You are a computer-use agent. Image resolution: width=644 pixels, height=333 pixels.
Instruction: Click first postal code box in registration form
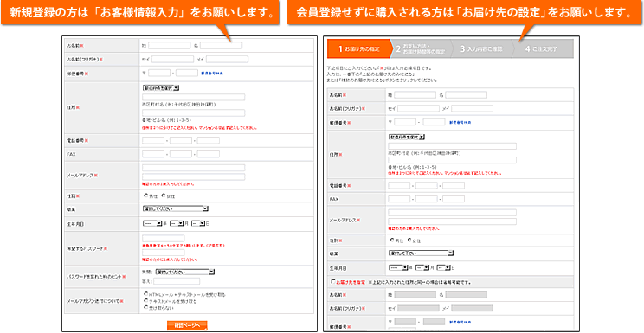click(x=159, y=74)
